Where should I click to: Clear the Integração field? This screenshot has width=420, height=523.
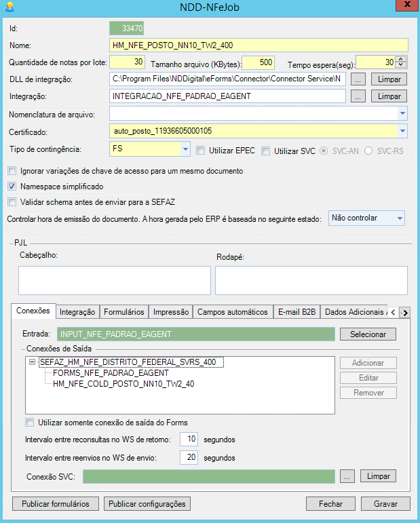click(x=389, y=96)
